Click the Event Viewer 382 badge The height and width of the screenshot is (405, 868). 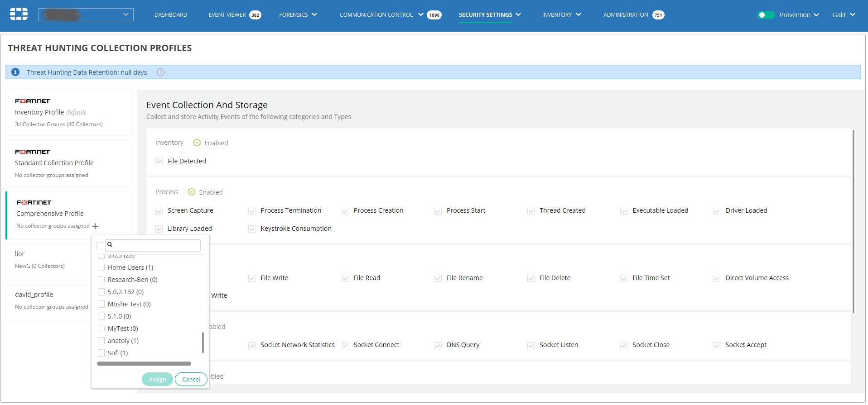pyautogui.click(x=255, y=15)
